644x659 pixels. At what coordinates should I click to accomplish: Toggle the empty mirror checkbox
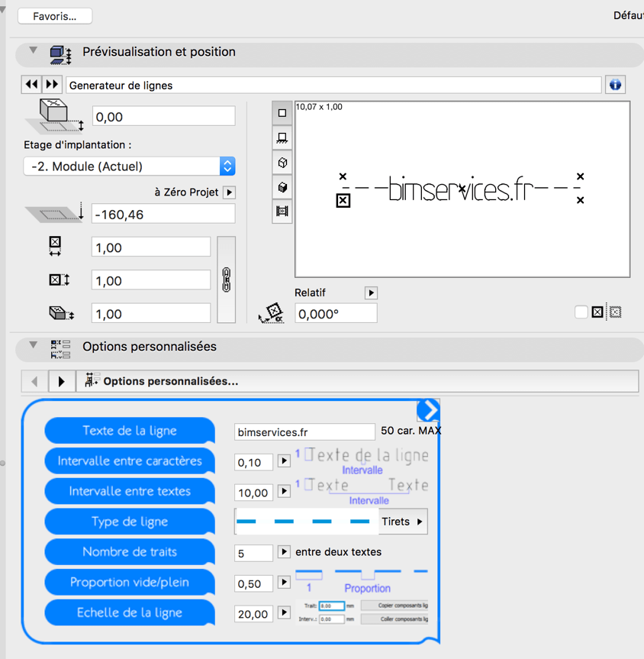(581, 312)
